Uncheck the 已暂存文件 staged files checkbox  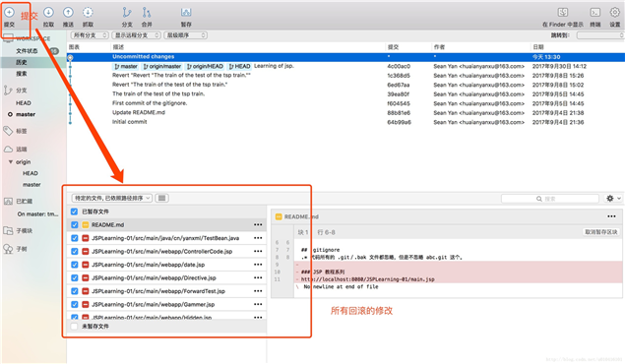click(x=74, y=212)
